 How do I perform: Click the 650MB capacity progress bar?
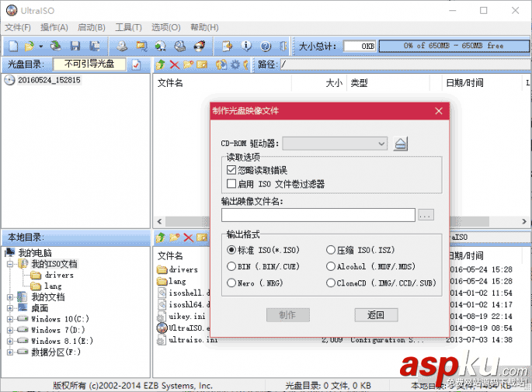[x=454, y=46]
